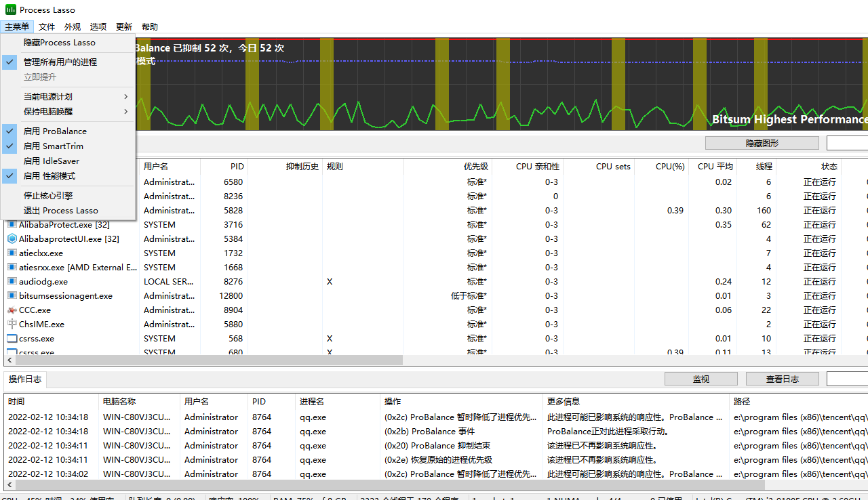This screenshot has width=868, height=500.
Task: Sort log by 路径 column header
Action: [x=799, y=401]
